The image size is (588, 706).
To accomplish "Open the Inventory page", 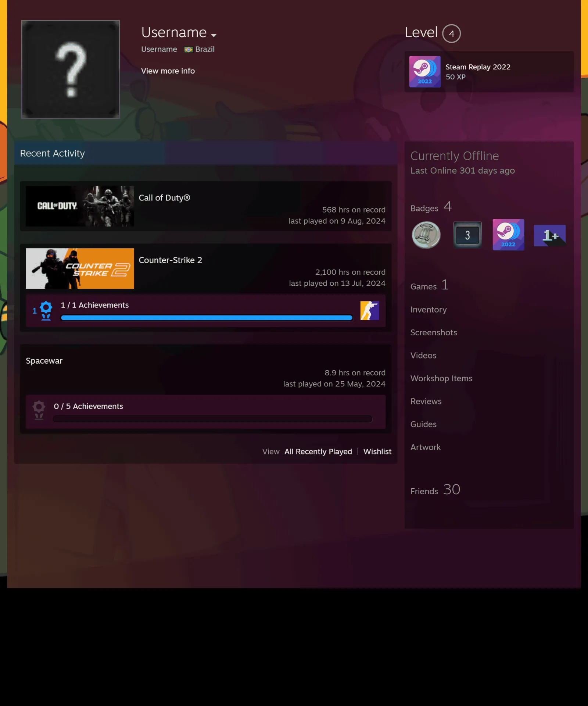I will pyautogui.click(x=429, y=310).
